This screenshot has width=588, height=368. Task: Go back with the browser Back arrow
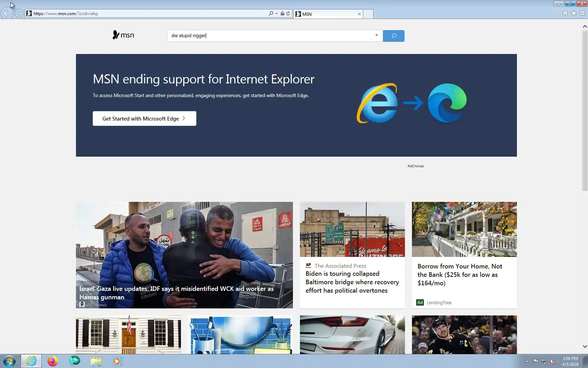pyautogui.click(x=7, y=13)
